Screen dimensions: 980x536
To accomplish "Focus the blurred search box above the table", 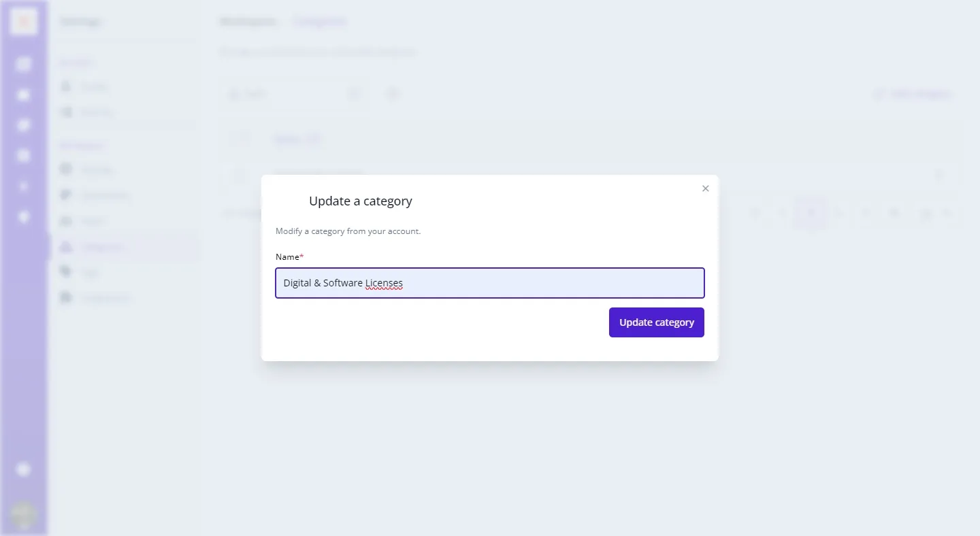I will click(x=293, y=94).
